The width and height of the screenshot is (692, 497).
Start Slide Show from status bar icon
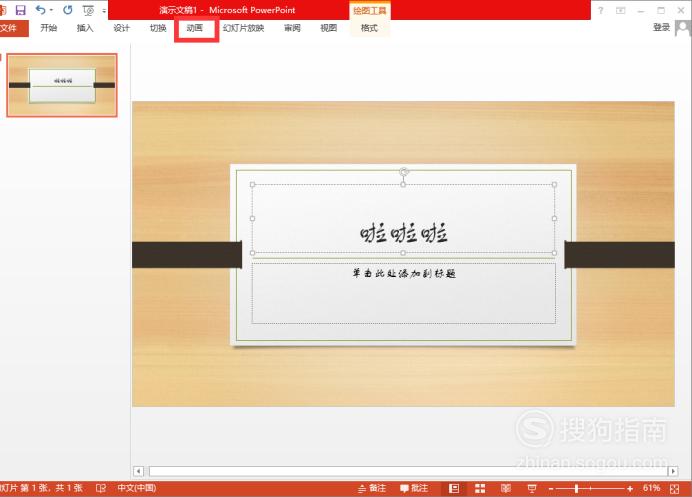pos(532,488)
